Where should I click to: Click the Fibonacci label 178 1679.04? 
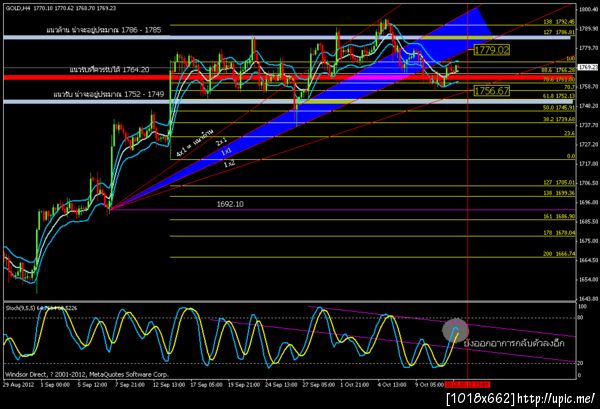[559, 233]
